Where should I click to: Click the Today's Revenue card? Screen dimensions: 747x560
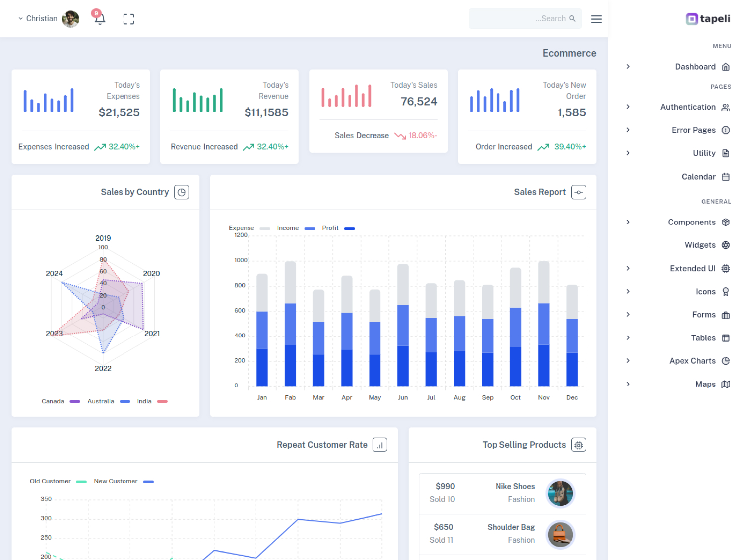point(230,116)
